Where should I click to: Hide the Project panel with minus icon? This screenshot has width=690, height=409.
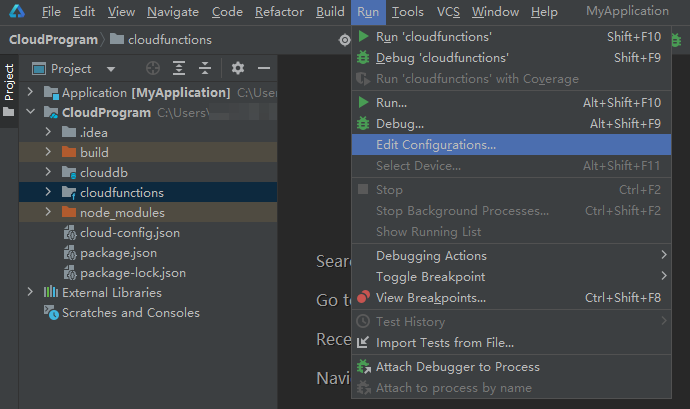264,68
